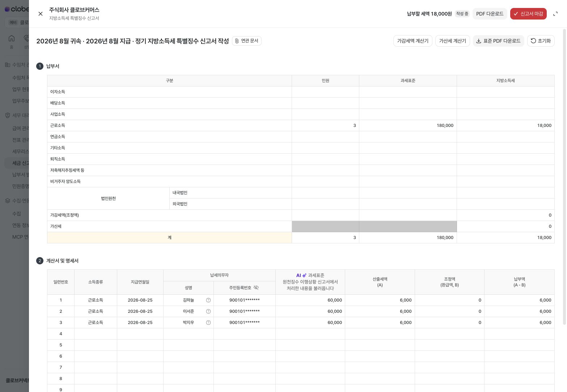Screen dimensions: 567x392
Task: Open the clobe logo in the background sidebar
Action: click(16, 9)
